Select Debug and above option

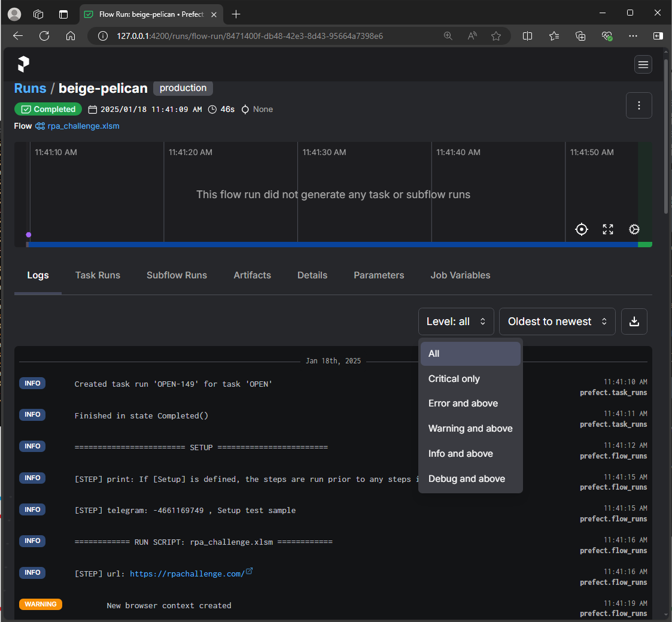(x=467, y=479)
